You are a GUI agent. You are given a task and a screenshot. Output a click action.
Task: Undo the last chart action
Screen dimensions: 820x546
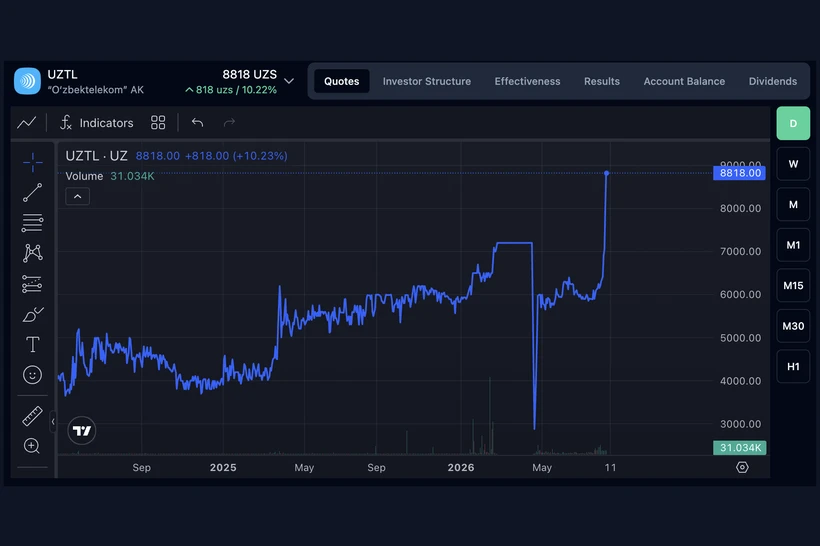(x=197, y=122)
